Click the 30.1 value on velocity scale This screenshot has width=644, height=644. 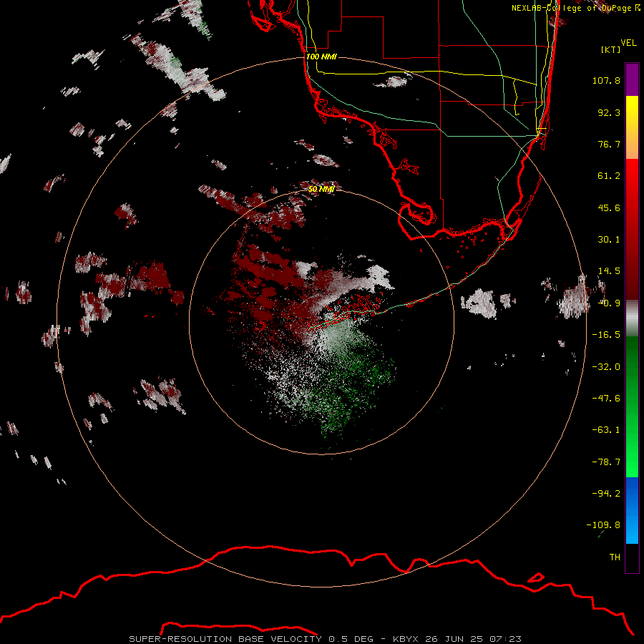pos(609,240)
